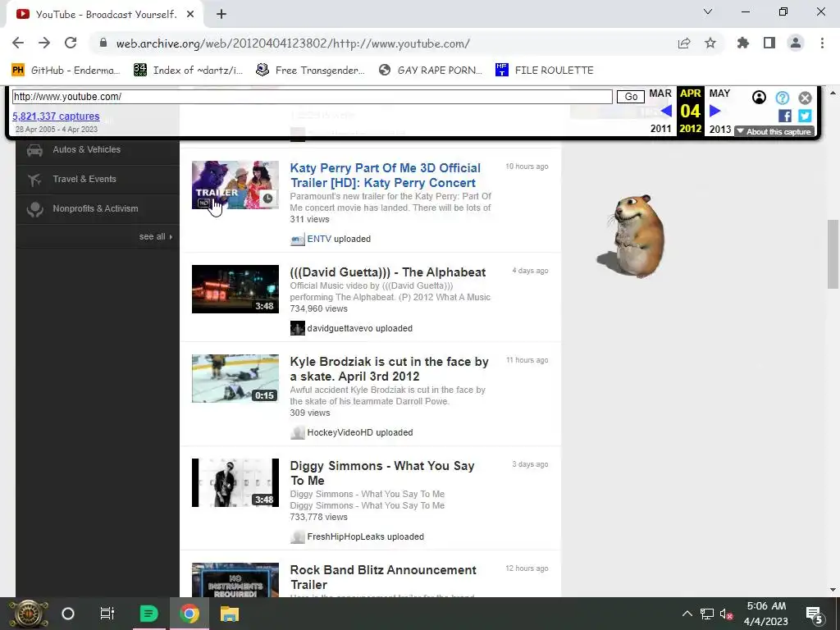Add Katy Perry video to Watch Later
This screenshot has width=840, height=630.
coord(267,199)
